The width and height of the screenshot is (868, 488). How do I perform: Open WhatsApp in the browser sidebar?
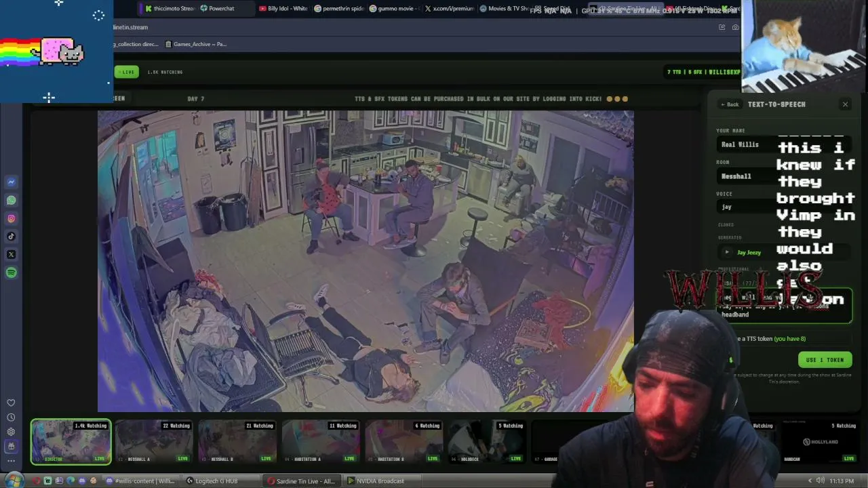(11, 200)
